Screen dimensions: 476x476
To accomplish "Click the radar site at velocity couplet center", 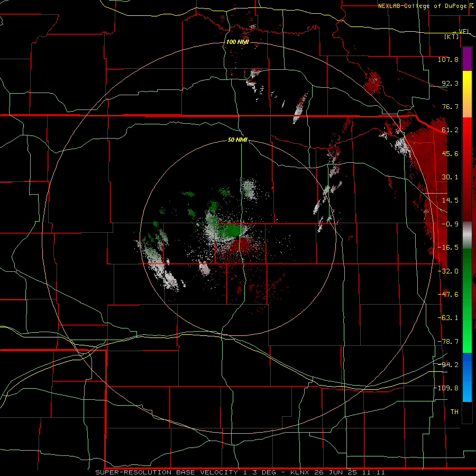I will coord(239,237).
